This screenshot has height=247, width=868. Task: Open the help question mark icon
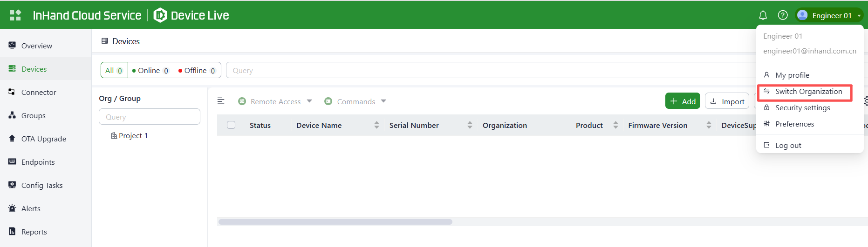tap(783, 15)
